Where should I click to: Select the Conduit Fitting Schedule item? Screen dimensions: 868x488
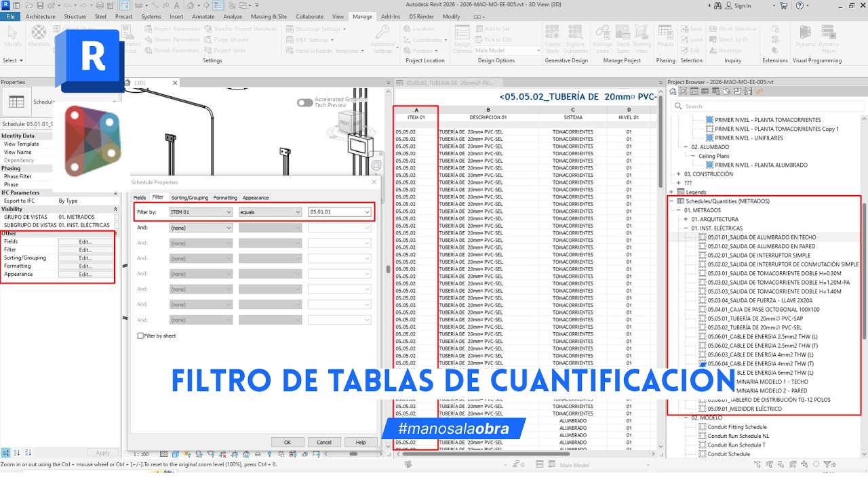pyautogui.click(x=736, y=427)
